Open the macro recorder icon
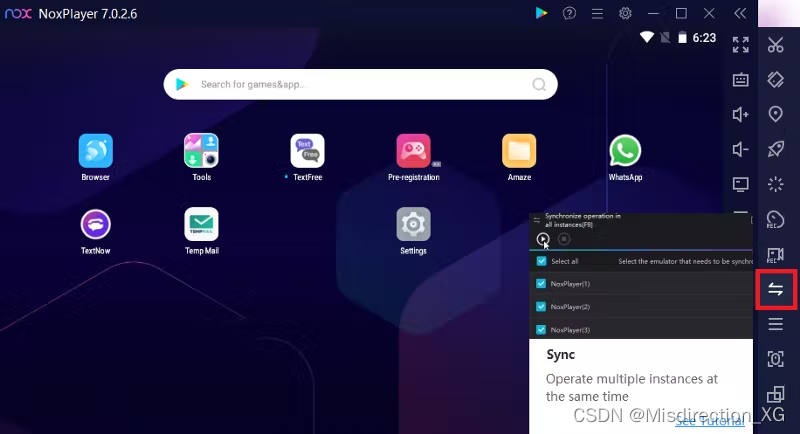The height and width of the screenshot is (434, 800). click(776, 219)
